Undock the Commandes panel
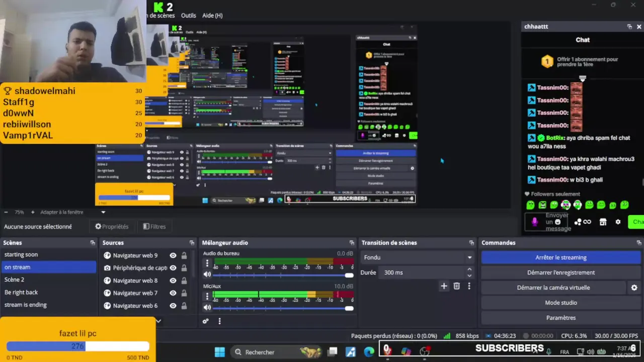Viewport: 644px width, 362px height. 639,243
